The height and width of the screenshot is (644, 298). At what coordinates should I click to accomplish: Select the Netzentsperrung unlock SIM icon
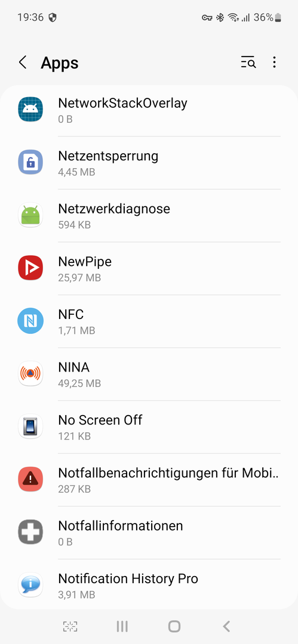click(30, 162)
